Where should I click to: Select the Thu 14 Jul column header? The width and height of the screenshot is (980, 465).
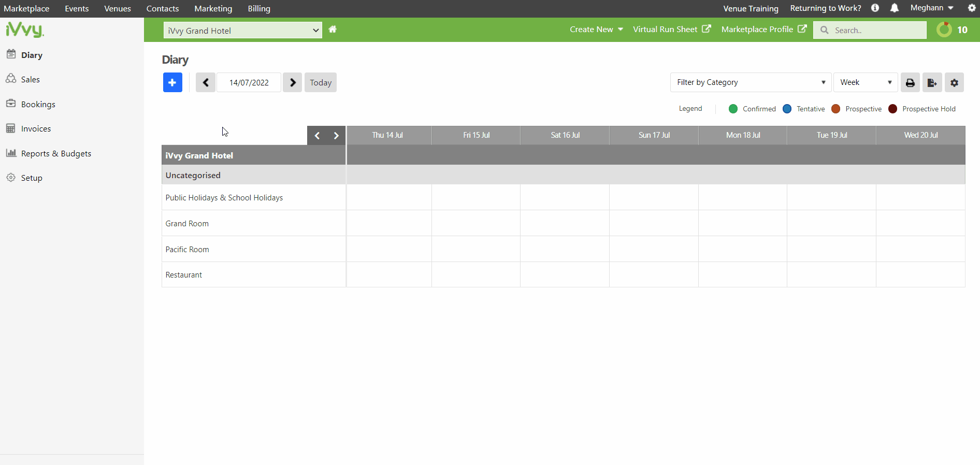click(x=388, y=135)
